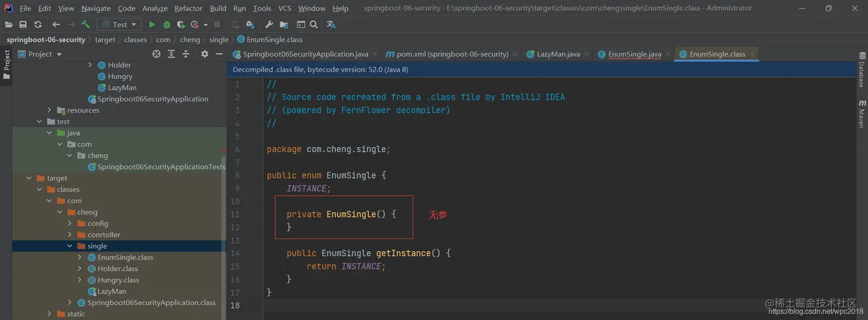Viewport: 868px width, 320px height.
Task: Open Settings via the wrench icon
Action: 269,25
